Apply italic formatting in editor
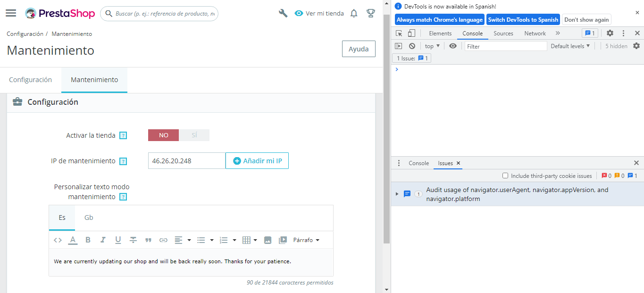 (x=103, y=240)
